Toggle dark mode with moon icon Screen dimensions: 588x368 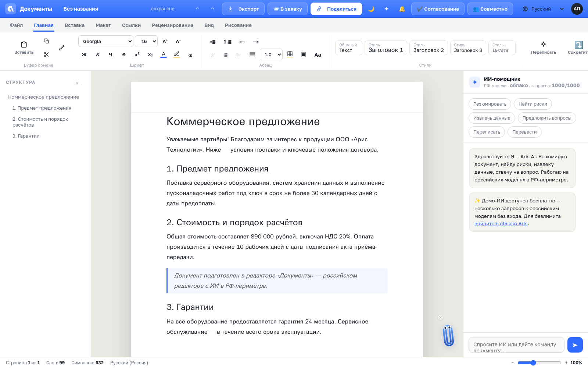(371, 9)
